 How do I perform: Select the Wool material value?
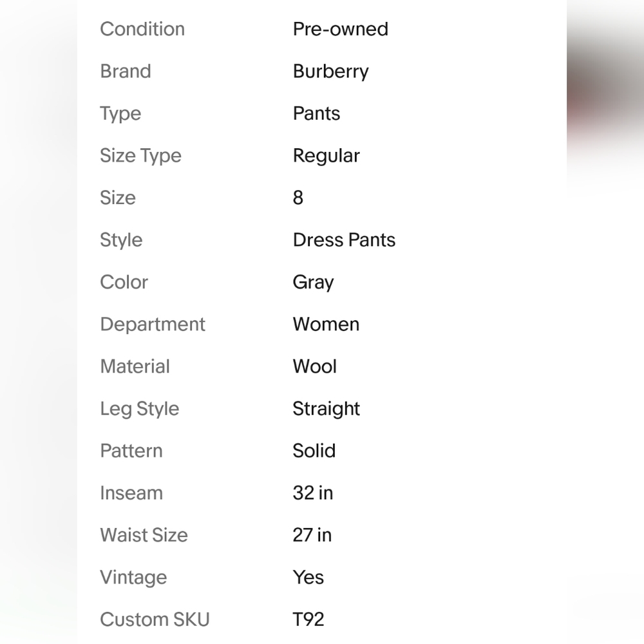(x=315, y=366)
